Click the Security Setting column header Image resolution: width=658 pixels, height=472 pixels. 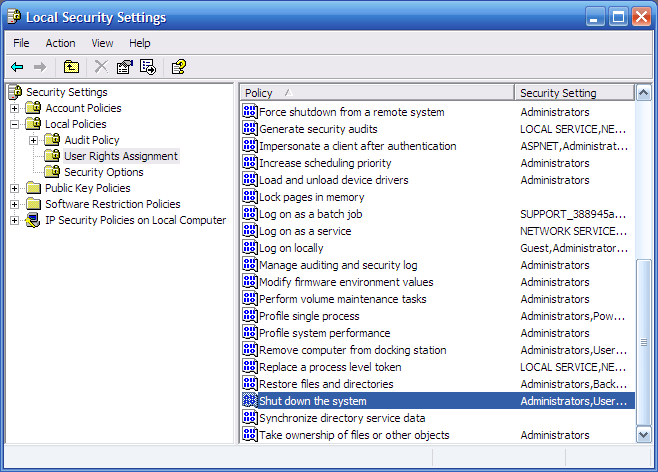574,93
